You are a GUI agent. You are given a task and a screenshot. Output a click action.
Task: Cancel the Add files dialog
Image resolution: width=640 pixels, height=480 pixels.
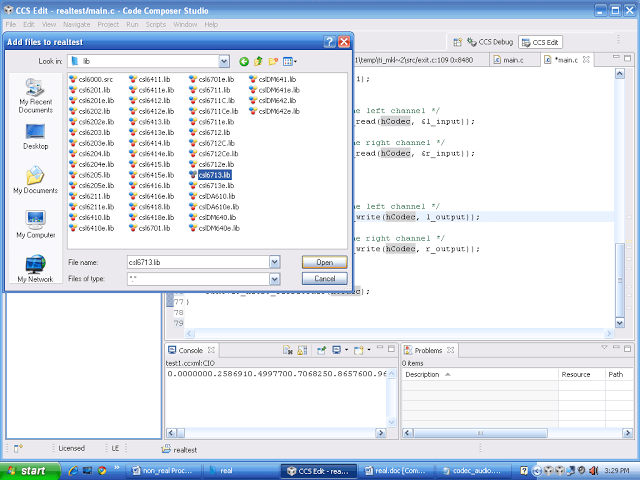click(324, 279)
